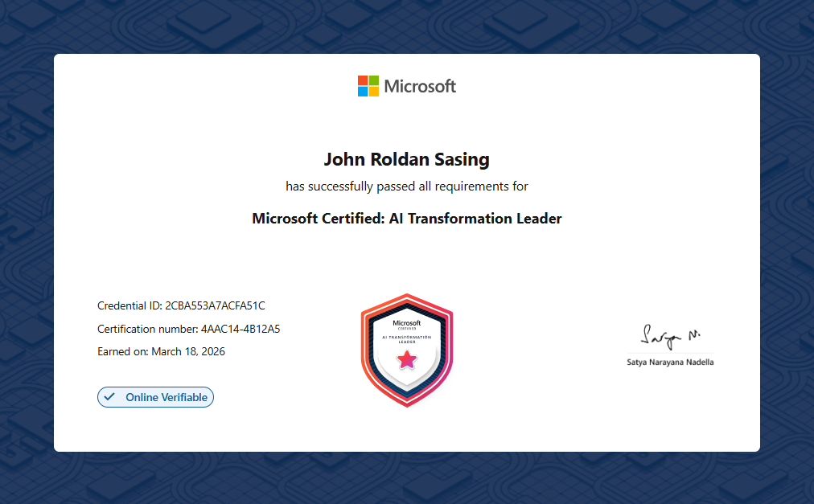
Task: Click the printed name Satya Narayana Nadella
Action: 670,363
